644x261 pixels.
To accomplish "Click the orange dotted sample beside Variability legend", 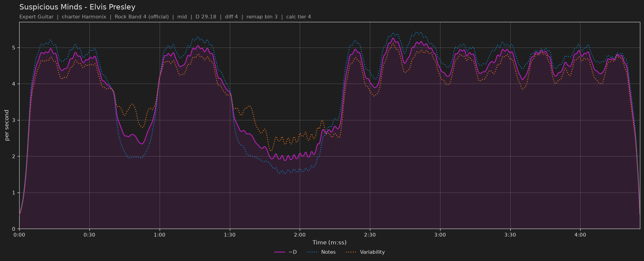I will click(x=351, y=252).
